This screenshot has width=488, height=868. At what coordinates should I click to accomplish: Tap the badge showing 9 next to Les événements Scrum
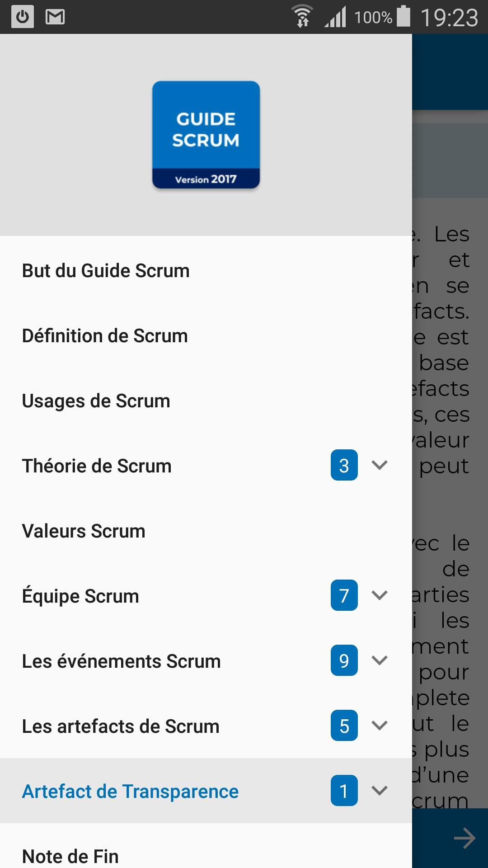click(x=343, y=661)
